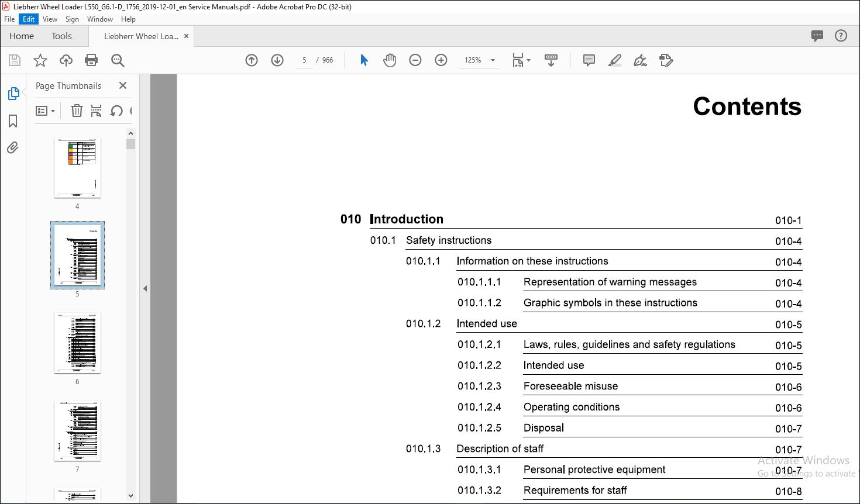Click the Print pages thumbnail panel icon
Screen dimensions: 860x504
click(x=97, y=111)
